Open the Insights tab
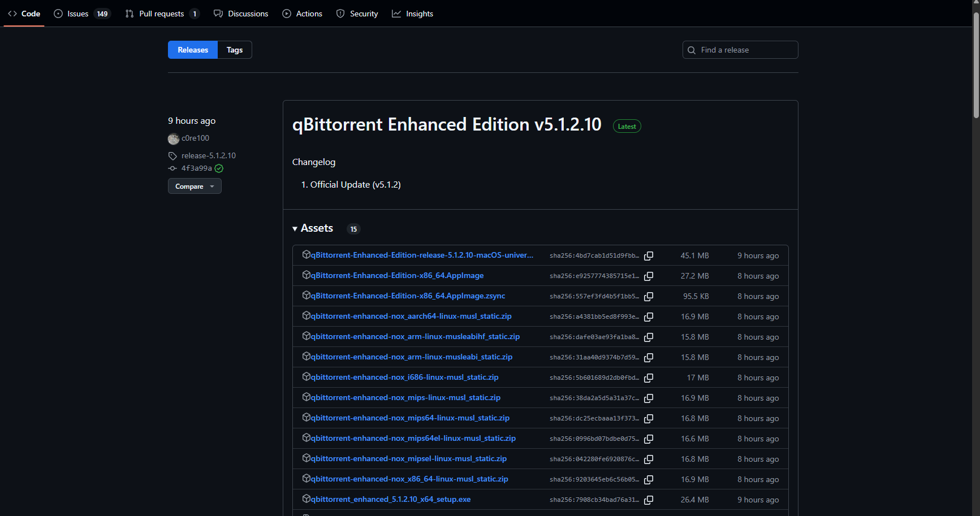 coord(413,14)
